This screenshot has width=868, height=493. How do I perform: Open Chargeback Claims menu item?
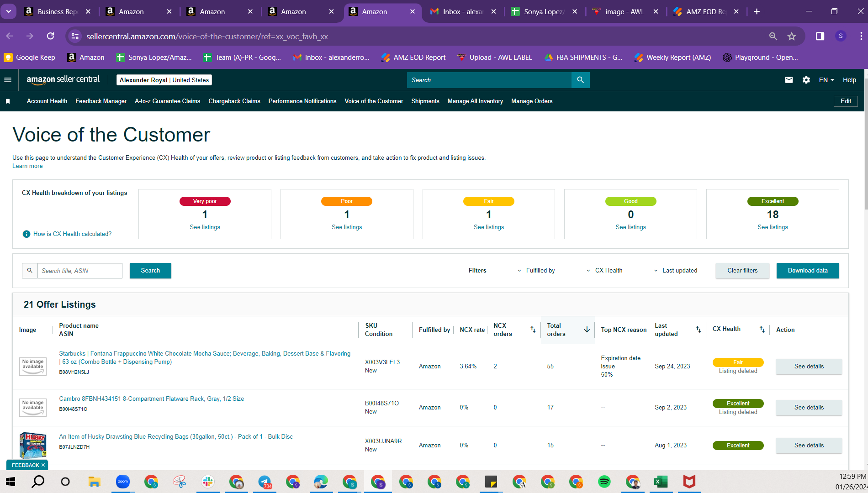tap(234, 101)
